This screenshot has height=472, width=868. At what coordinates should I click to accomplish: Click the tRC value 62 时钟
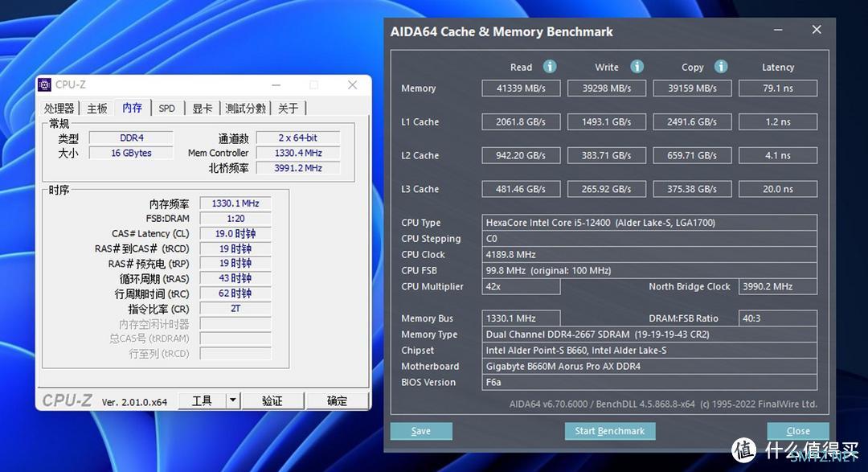point(235,293)
